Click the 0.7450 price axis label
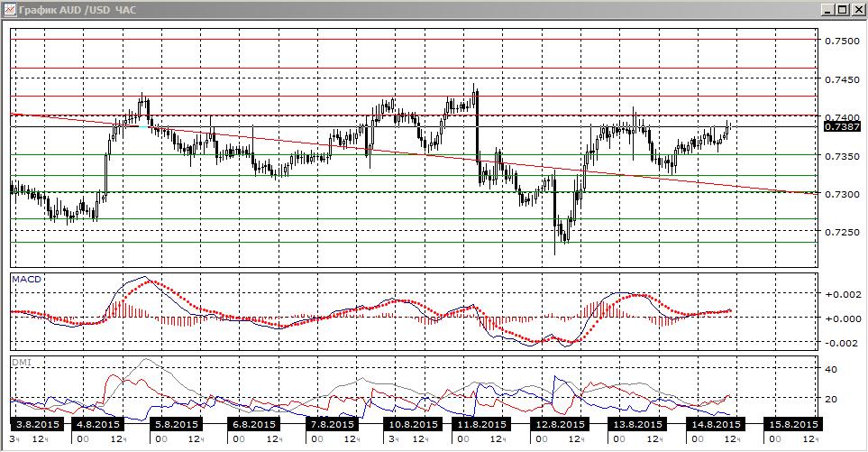This screenshot has height=452, width=868. (x=842, y=79)
